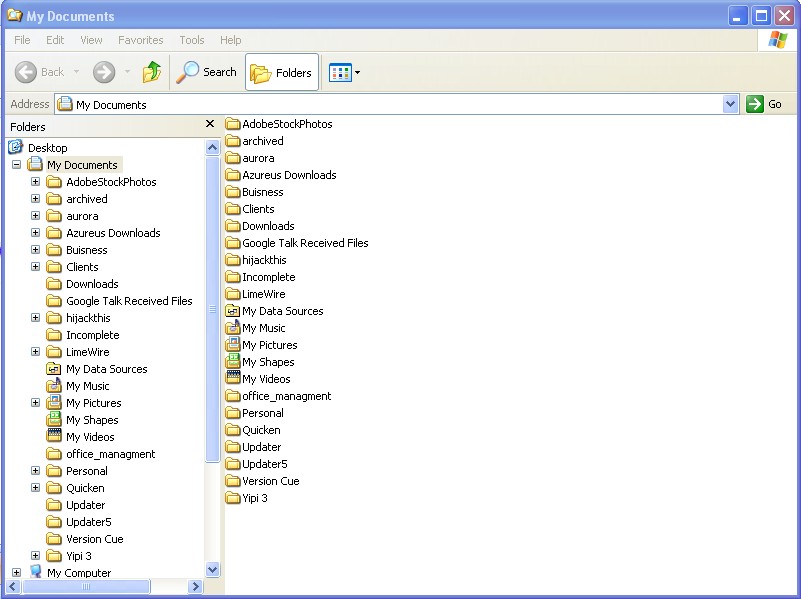This screenshot has height=599, width=801.
Task: Open the View menu
Action: click(90, 40)
